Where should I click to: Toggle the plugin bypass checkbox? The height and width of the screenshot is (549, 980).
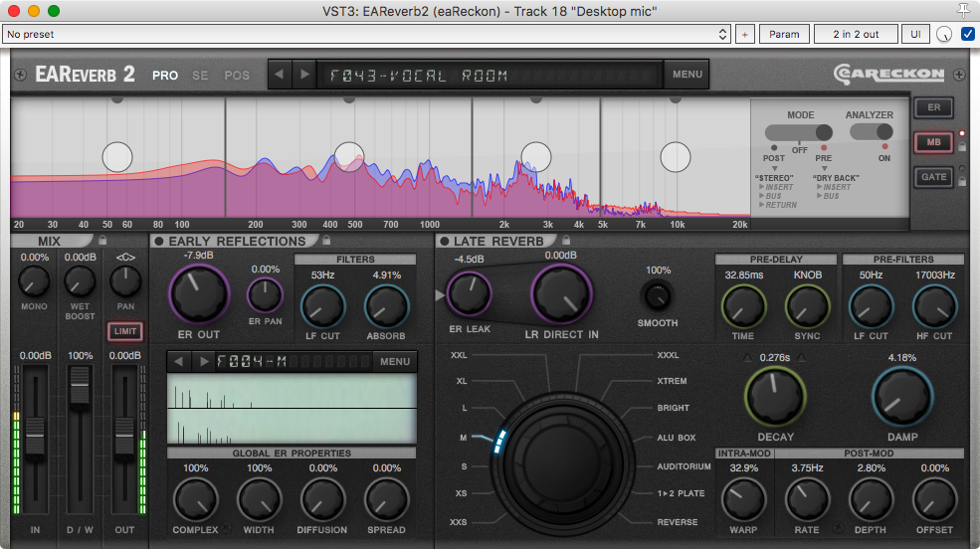(x=967, y=34)
